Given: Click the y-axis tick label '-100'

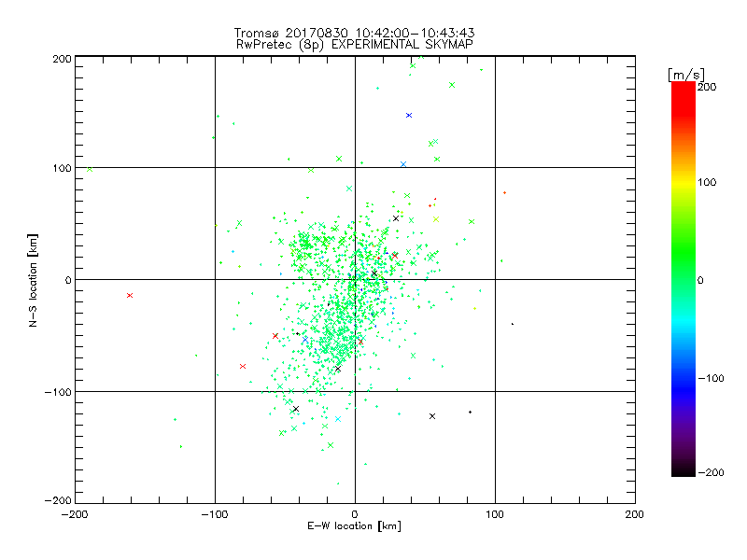Looking at the screenshot, I should [x=58, y=392].
